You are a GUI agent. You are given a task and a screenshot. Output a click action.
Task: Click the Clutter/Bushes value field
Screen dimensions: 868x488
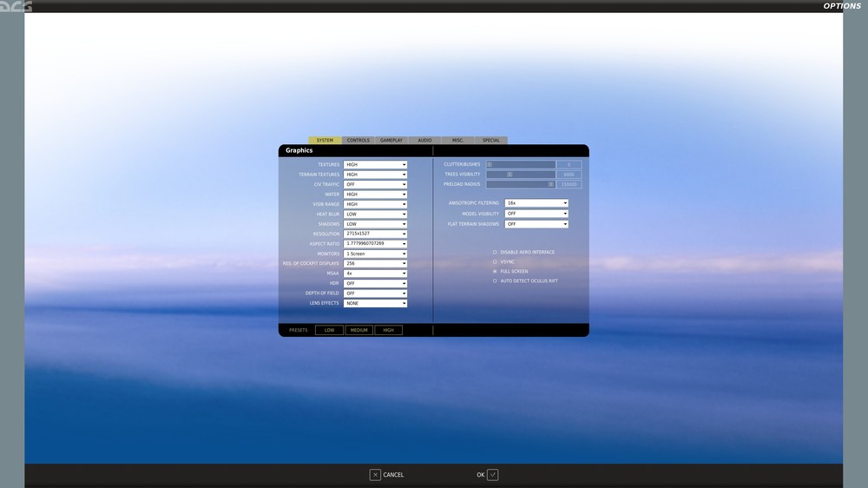click(x=569, y=164)
